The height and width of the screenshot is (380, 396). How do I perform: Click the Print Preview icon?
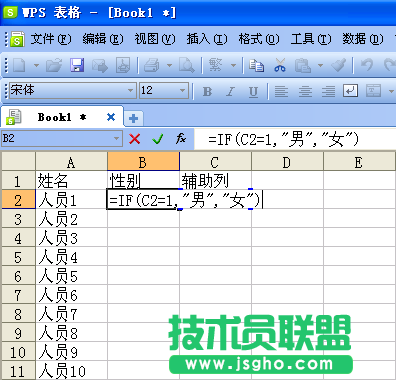click(x=186, y=65)
